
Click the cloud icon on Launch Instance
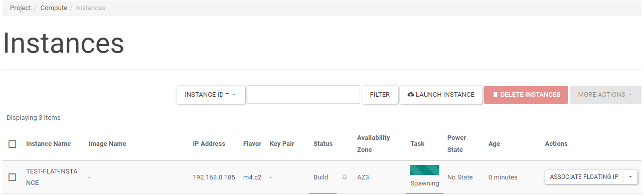(x=411, y=95)
